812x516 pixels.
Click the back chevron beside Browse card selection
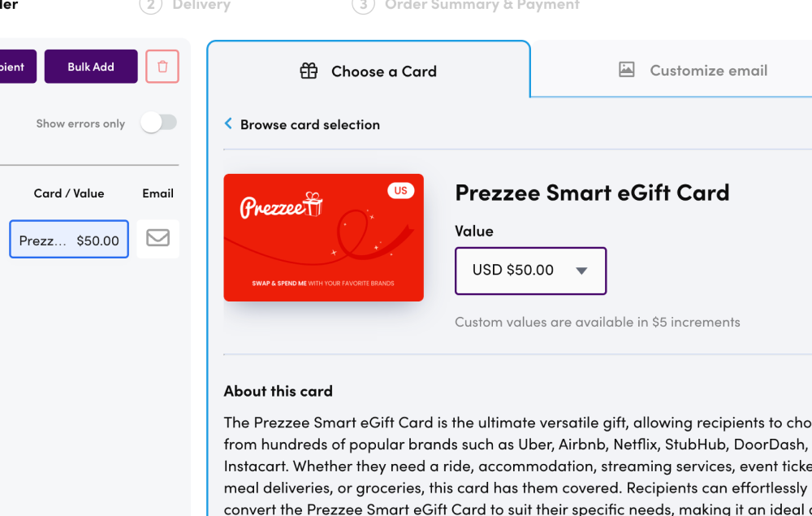click(227, 124)
